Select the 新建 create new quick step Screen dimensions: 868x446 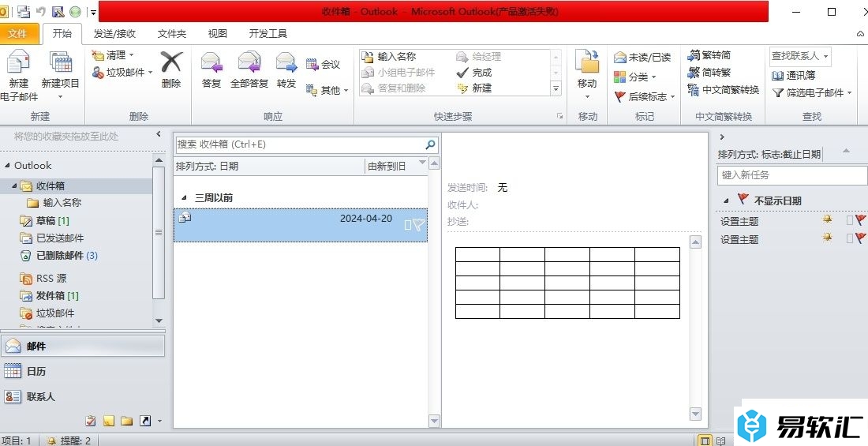coord(474,88)
